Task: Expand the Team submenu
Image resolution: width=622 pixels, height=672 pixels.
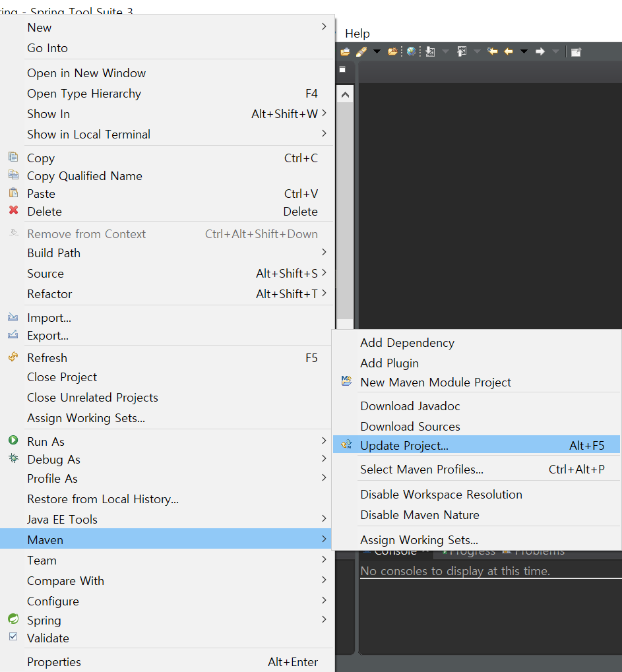Action: (x=167, y=560)
